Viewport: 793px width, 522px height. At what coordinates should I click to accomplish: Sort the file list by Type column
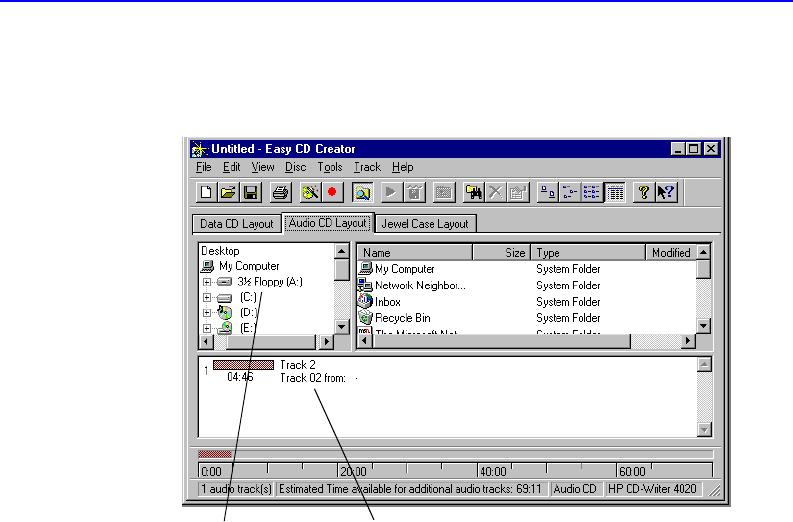click(588, 252)
